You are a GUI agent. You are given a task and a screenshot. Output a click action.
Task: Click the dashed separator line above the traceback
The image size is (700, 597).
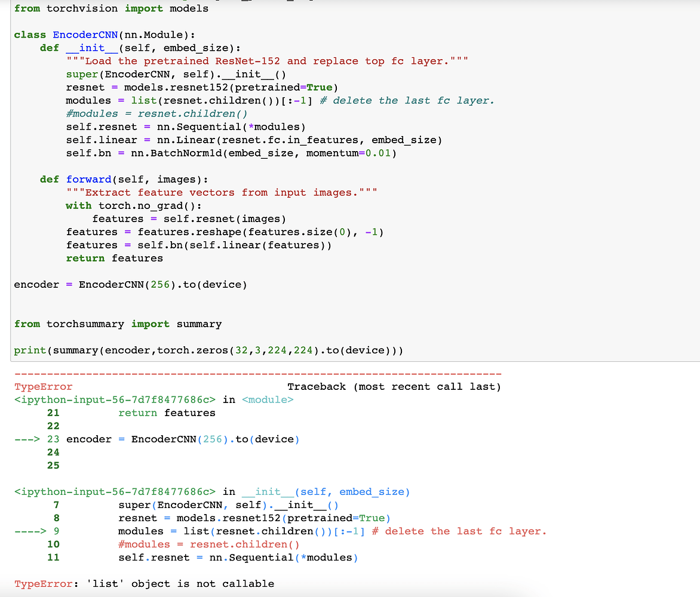[257, 374]
